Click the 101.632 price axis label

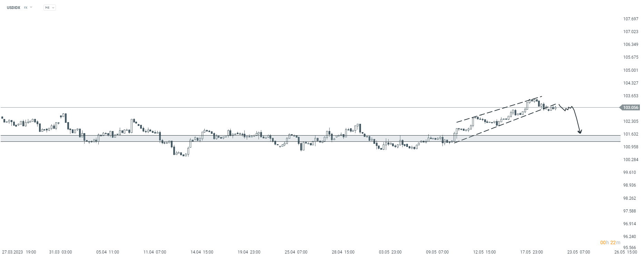[631, 134]
